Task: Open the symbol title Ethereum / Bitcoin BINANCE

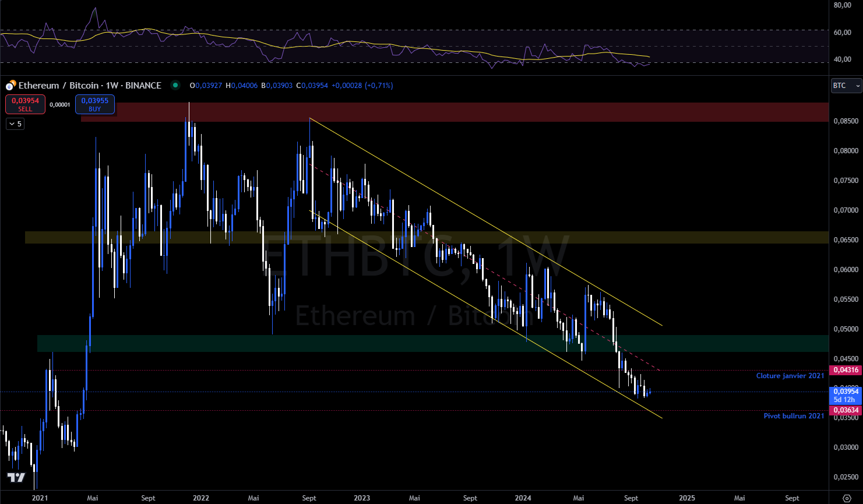Action: (90, 85)
